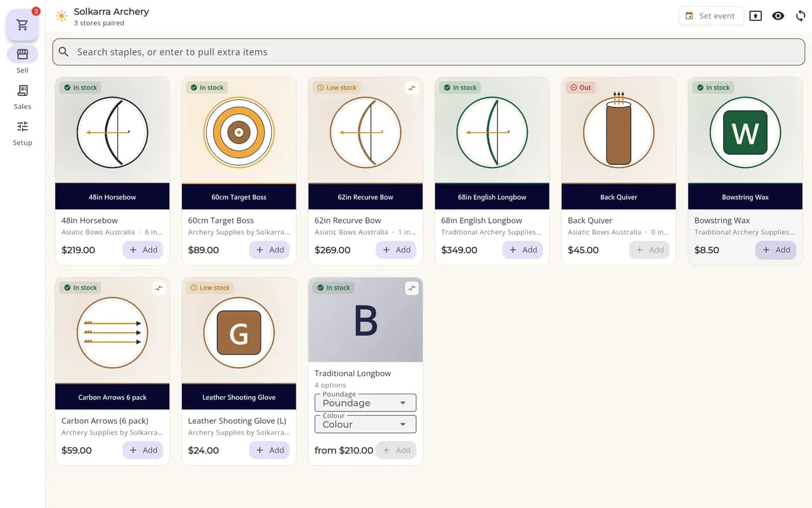
Task: Click the 62in Recurve Bow product image
Action: tap(365, 143)
